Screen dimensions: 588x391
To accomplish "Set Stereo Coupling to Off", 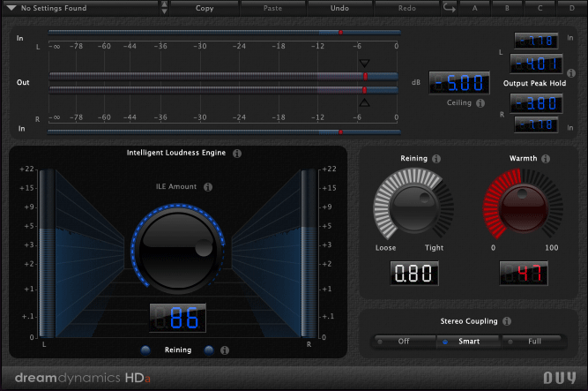I will (404, 342).
